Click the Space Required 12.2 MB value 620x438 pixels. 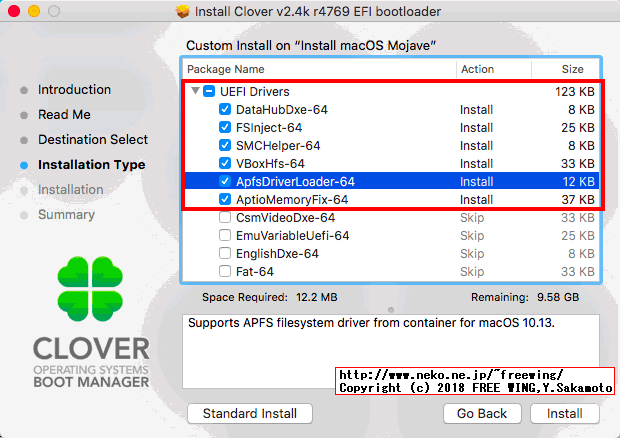[317, 297]
